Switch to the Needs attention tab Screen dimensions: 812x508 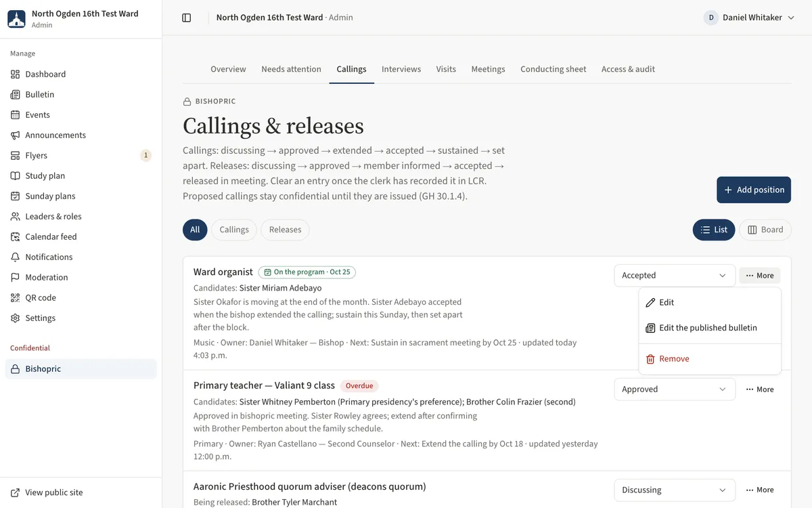(291, 69)
